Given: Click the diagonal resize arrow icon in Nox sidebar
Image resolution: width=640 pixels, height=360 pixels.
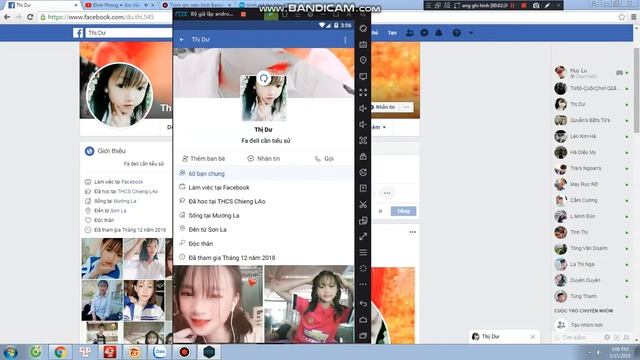Looking at the screenshot, I should click(x=363, y=237).
